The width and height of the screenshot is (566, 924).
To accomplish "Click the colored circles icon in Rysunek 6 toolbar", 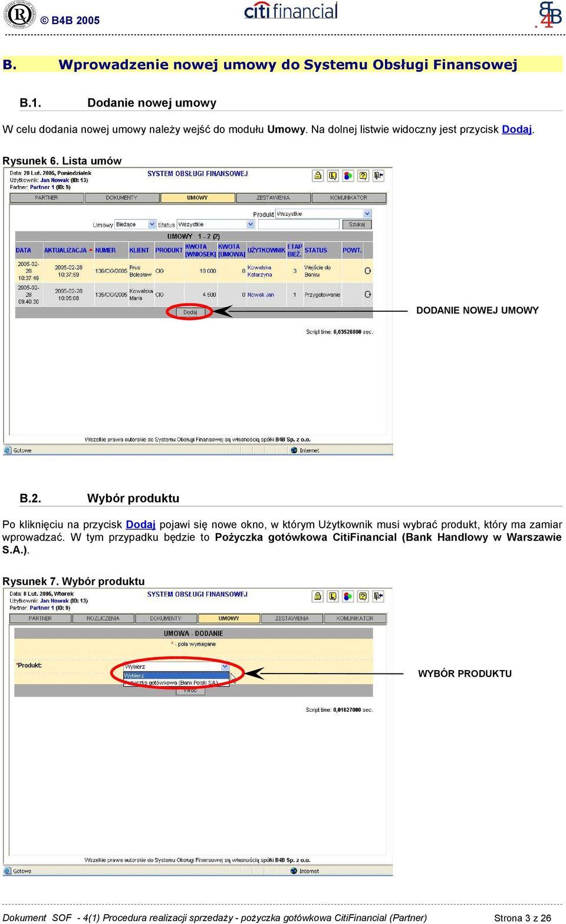I will click(x=348, y=176).
